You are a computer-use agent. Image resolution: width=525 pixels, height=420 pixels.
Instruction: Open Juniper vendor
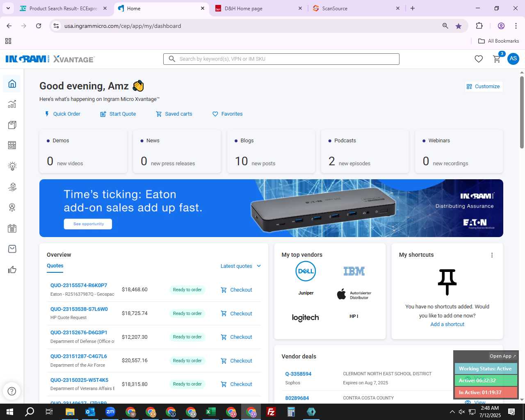click(306, 293)
